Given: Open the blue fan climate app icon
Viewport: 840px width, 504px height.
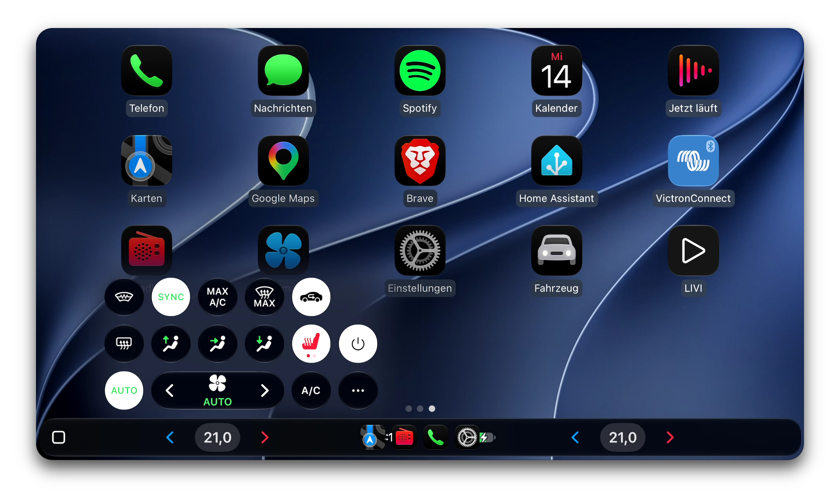Looking at the screenshot, I should tap(283, 251).
